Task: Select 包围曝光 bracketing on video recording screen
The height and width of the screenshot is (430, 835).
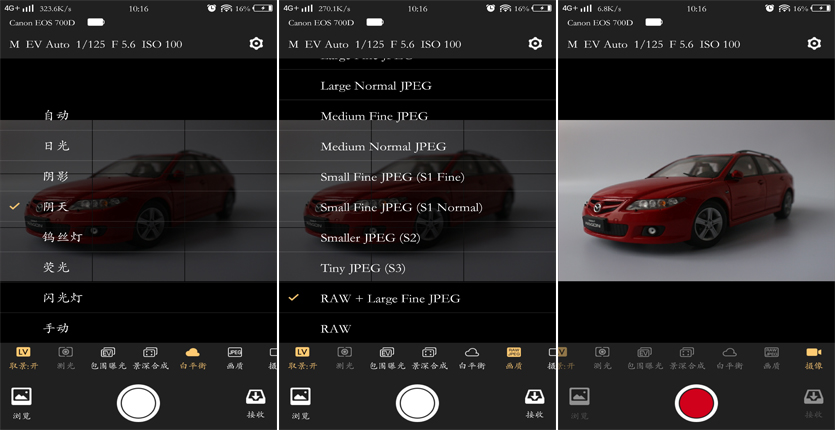Action: point(645,358)
